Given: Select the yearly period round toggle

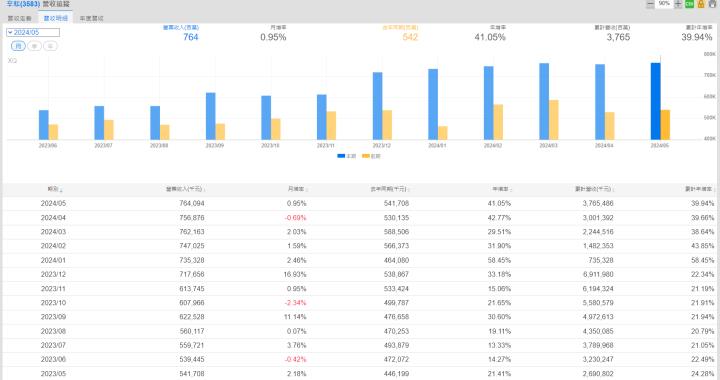Looking at the screenshot, I should pos(51,46).
